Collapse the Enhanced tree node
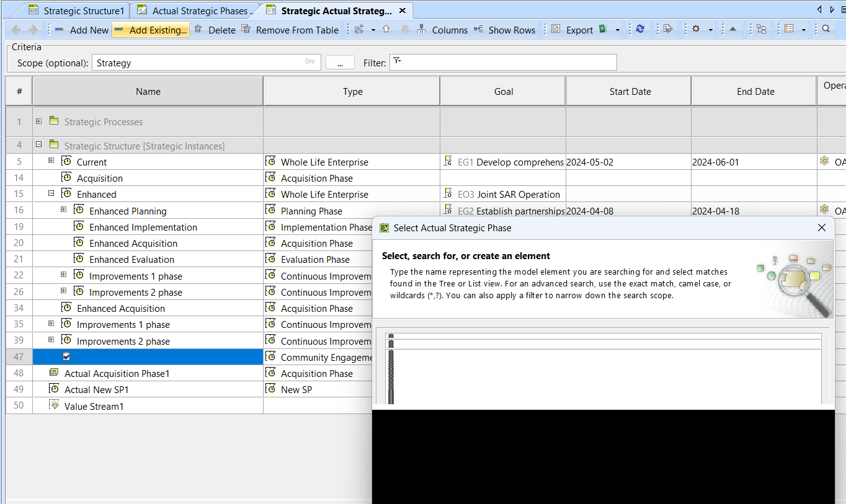846x504 pixels. 51,194
